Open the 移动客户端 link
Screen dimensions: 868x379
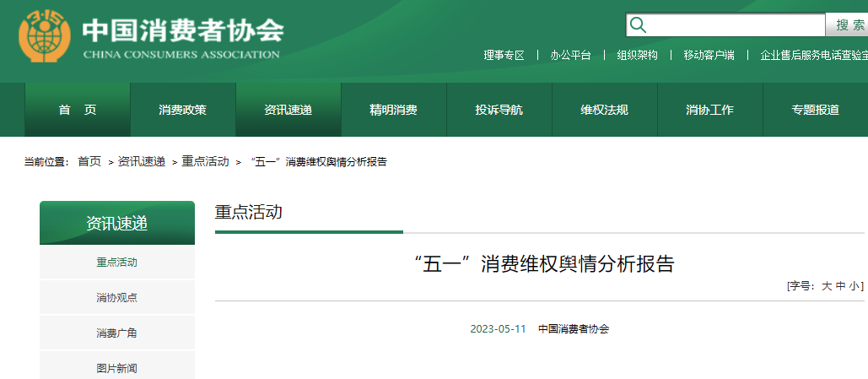click(x=709, y=55)
